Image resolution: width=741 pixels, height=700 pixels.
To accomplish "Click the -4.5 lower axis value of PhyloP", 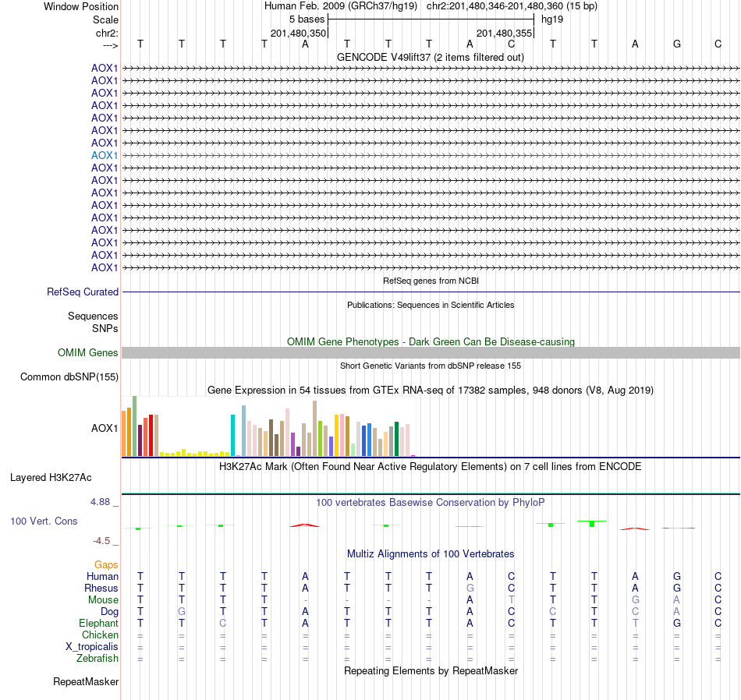I will pyautogui.click(x=101, y=541).
